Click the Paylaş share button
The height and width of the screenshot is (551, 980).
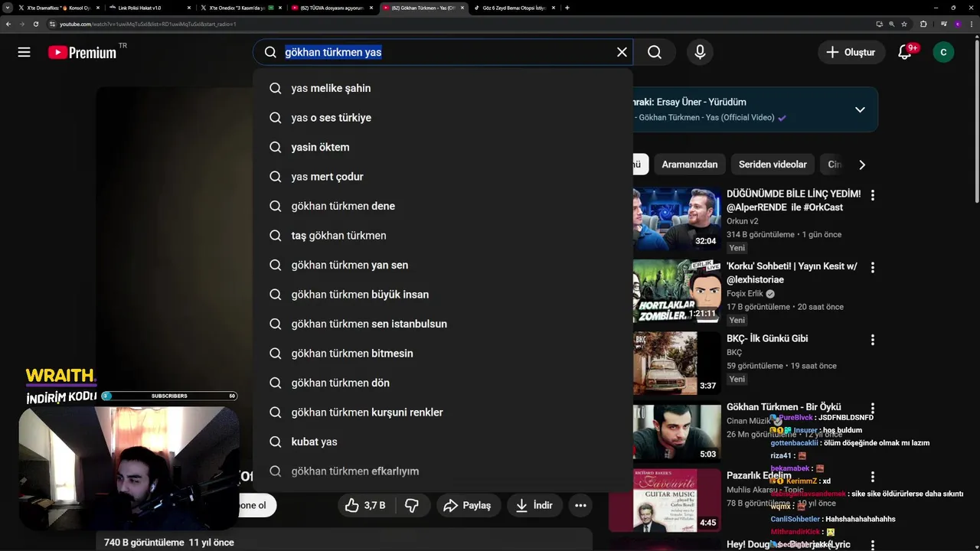[468, 505]
